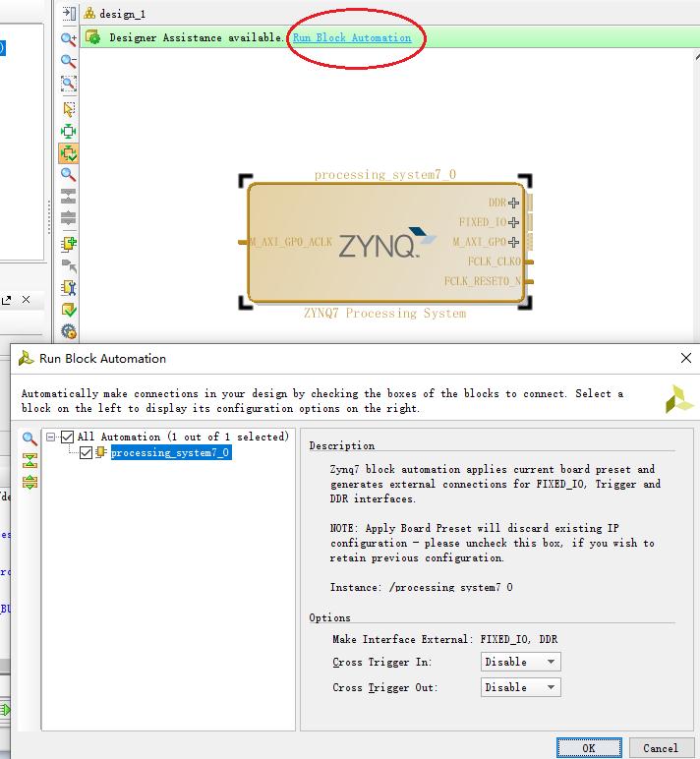Open the Cross Trigger In dropdown

click(x=520, y=662)
